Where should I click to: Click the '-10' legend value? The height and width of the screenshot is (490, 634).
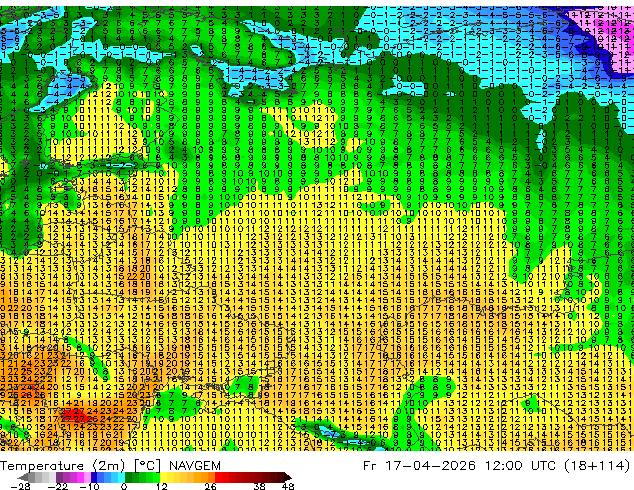(x=89, y=486)
